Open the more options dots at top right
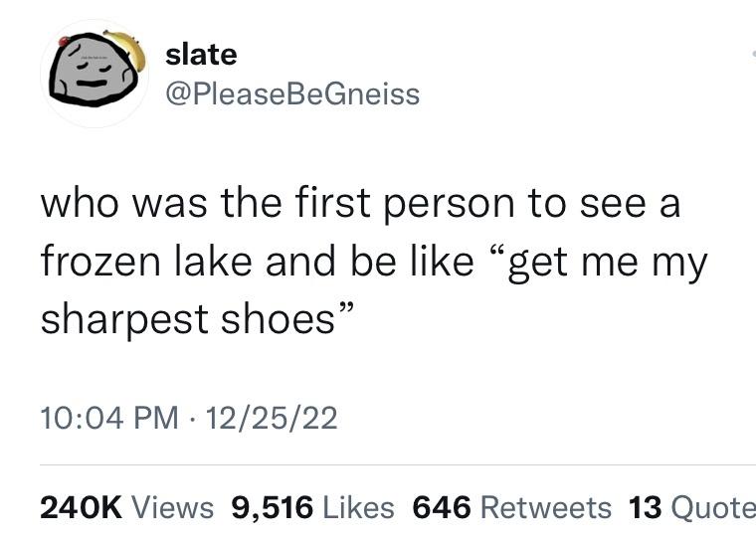This screenshot has width=756, height=546. (x=752, y=55)
